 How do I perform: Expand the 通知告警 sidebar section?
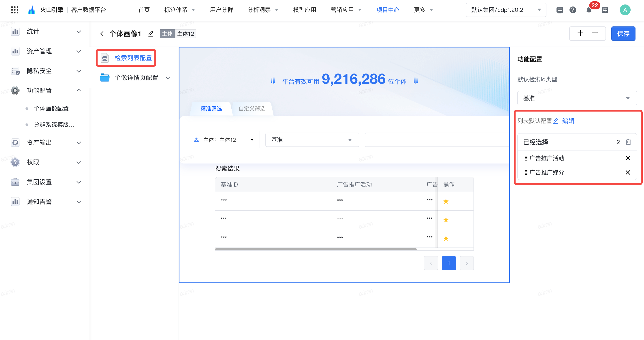pos(79,202)
